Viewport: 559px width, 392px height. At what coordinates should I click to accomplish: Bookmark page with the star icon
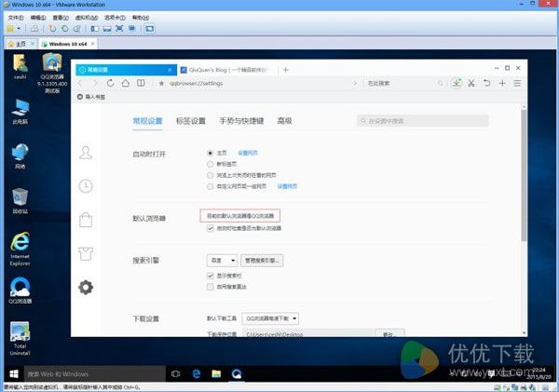tap(161, 84)
